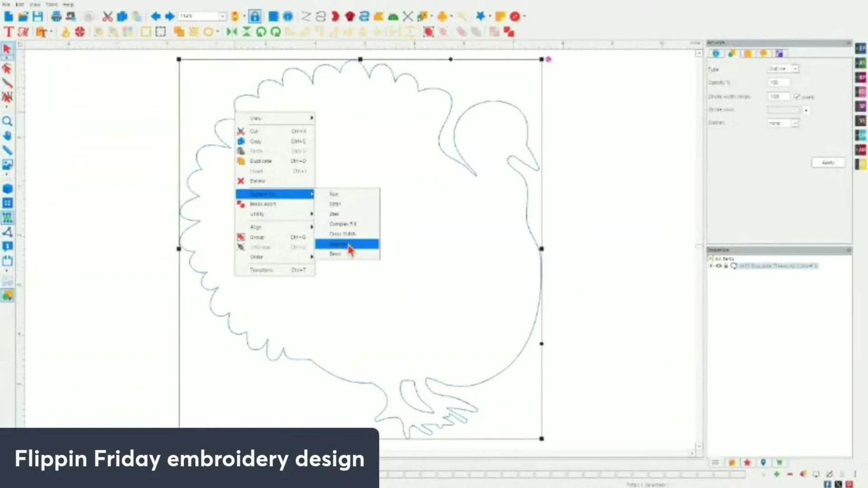Screen dimensions: 868x488
Task: Open the Type dropdown showing Outline
Action: [795, 69]
